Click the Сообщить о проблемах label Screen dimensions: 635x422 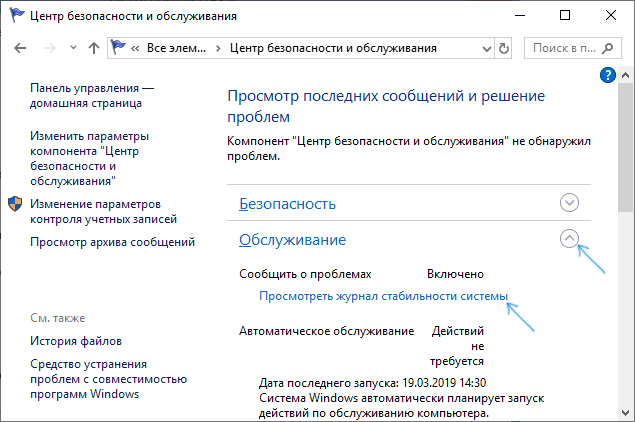305,274
